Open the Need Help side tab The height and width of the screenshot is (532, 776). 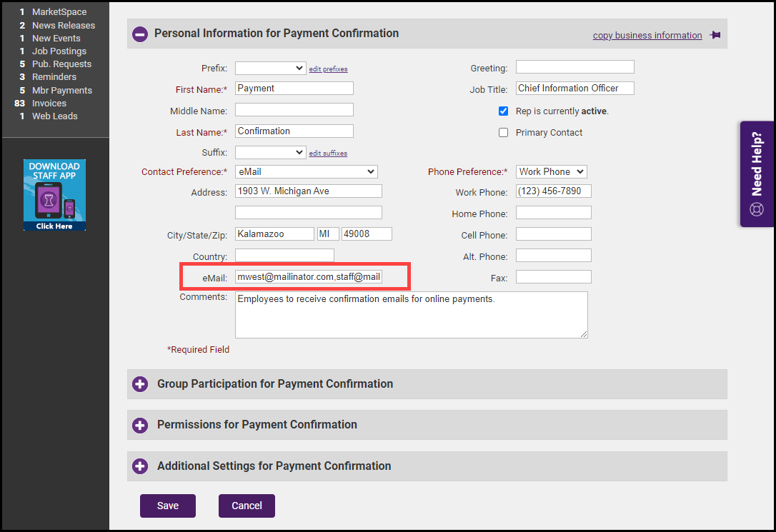click(757, 174)
